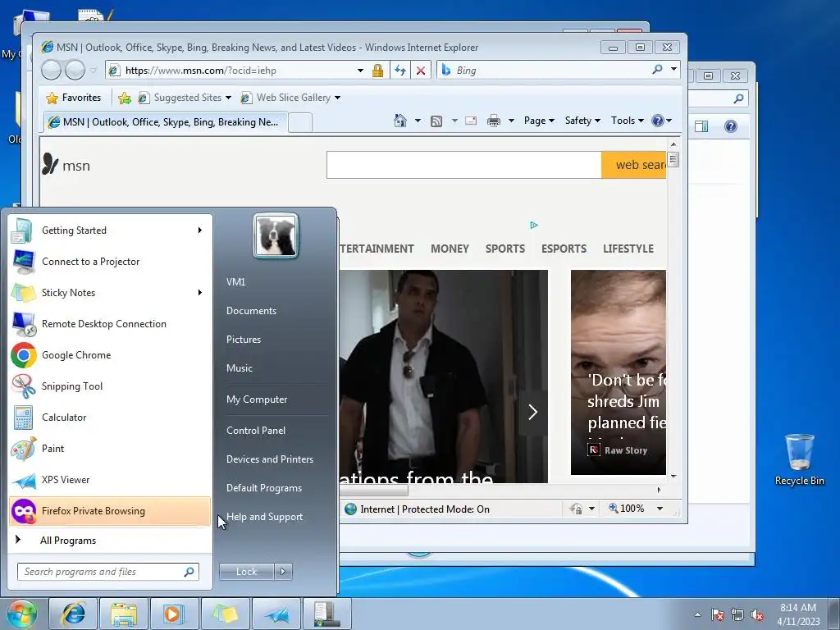
Task: Open Documents library
Action: pos(251,311)
